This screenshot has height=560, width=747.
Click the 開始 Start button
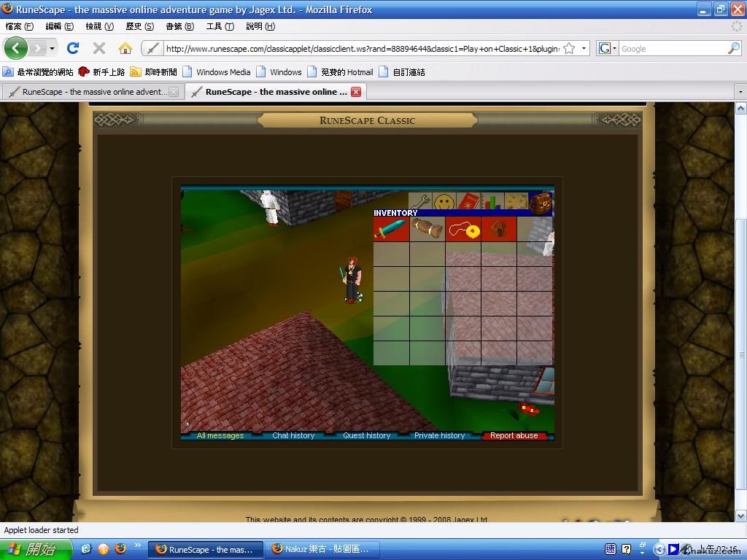pos(36,550)
